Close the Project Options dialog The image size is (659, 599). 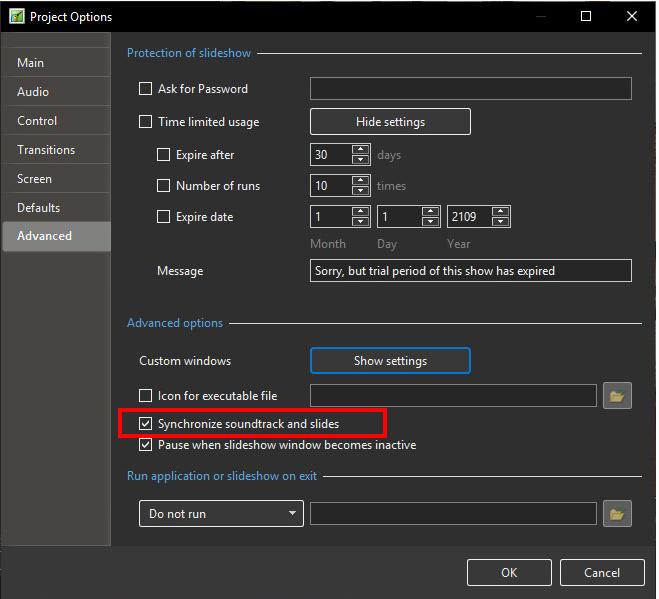coord(631,16)
